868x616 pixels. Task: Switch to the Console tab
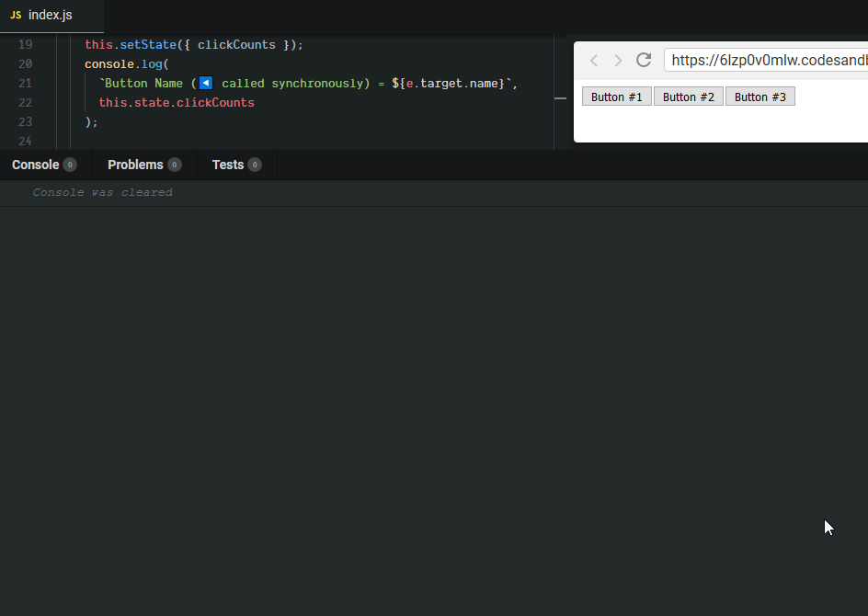click(x=35, y=165)
